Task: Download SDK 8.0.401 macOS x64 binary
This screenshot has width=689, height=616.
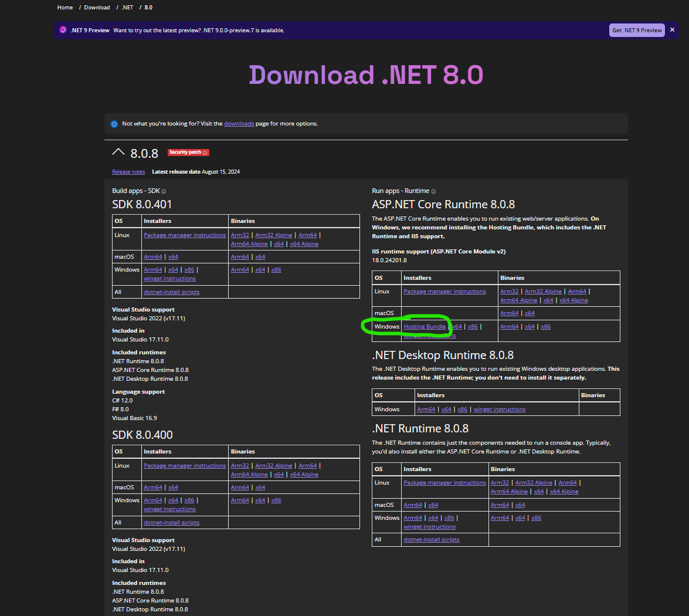Action: click(260, 257)
